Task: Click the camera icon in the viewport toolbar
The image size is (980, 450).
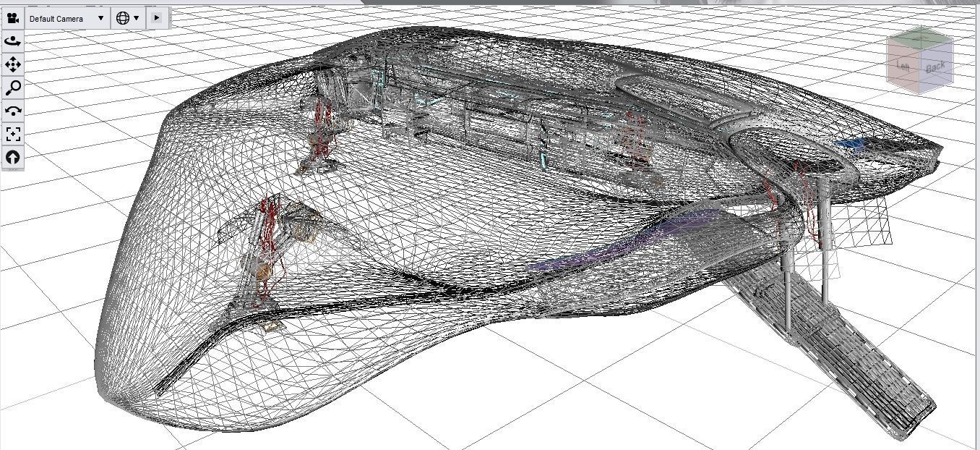Action: tap(12, 18)
